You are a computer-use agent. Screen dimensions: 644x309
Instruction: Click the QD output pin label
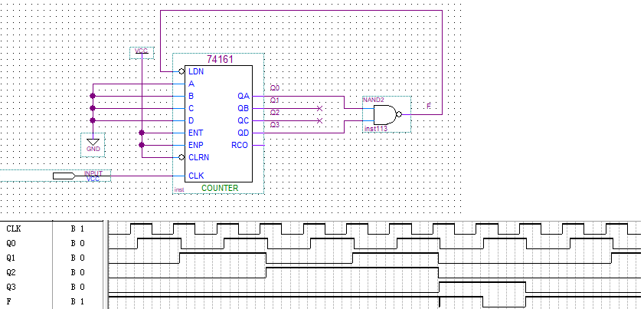click(244, 133)
